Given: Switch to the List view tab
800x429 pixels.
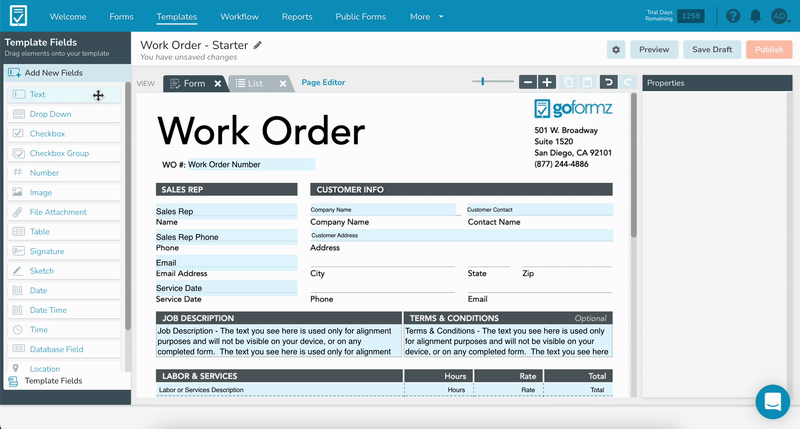Looking at the screenshot, I should point(254,84).
